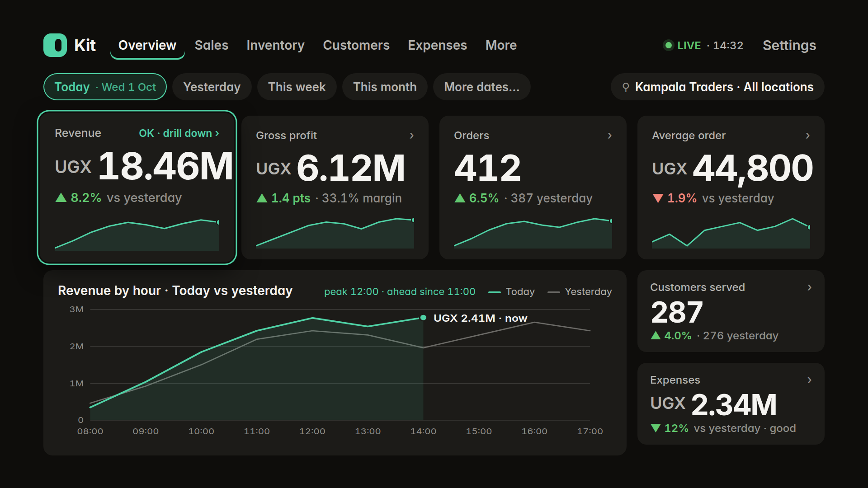868x488 pixels.
Task: Open Orders card chevron arrow
Action: (x=609, y=136)
